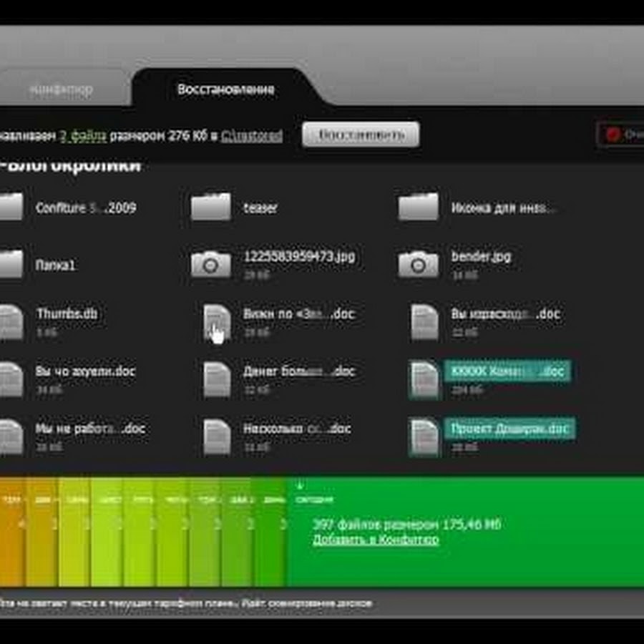Select the Мы не работа...doc file
Viewport: 644px width, 644px height.
(89, 429)
